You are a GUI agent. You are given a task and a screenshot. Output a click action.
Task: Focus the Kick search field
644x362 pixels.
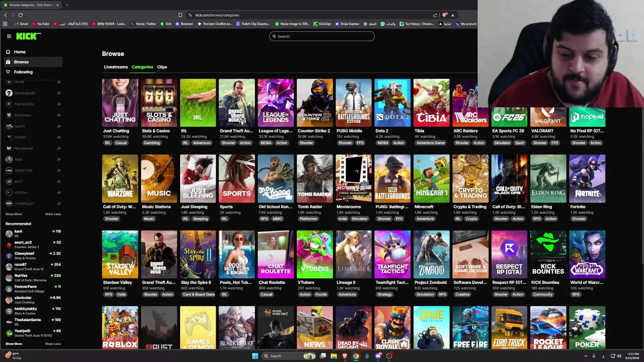[x=322, y=36]
